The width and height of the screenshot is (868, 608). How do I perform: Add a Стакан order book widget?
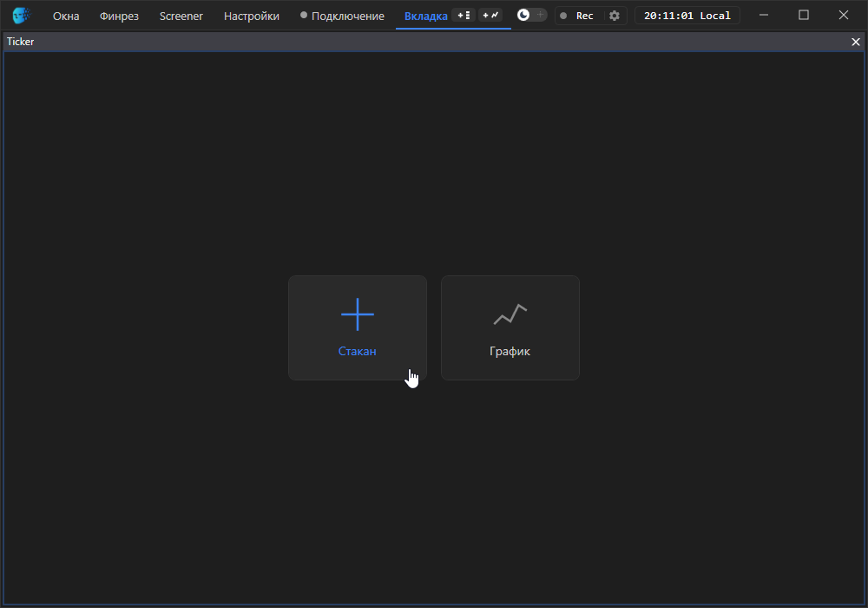click(x=358, y=327)
